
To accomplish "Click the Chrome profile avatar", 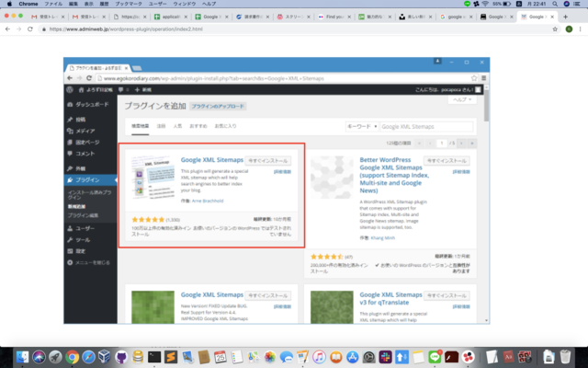I will click(x=569, y=29).
